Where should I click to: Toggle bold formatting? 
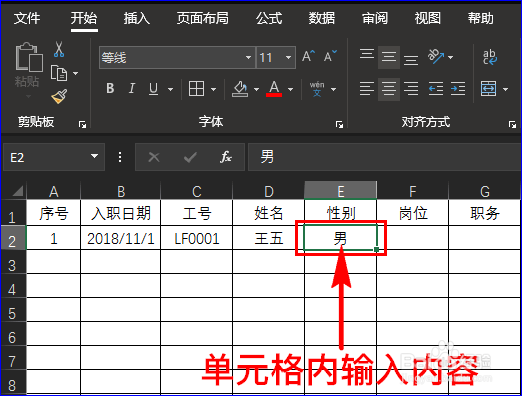pos(110,89)
